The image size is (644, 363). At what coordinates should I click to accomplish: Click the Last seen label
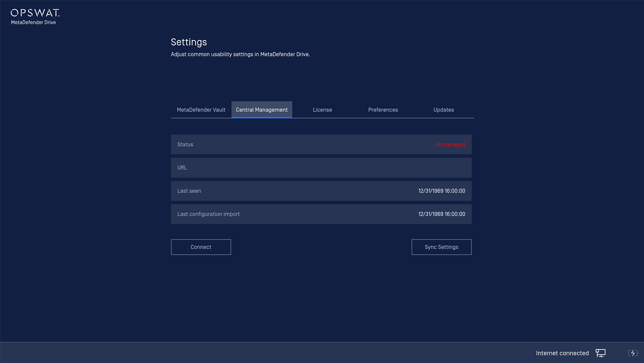click(x=189, y=191)
